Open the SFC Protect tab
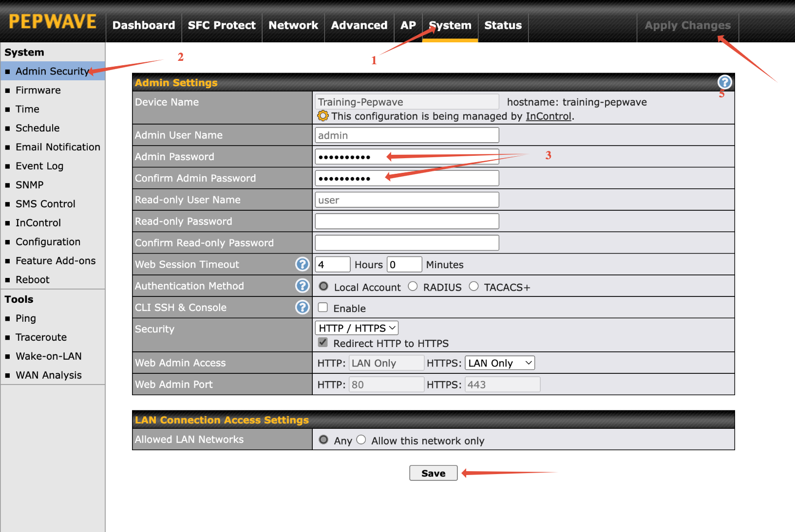The width and height of the screenshot is (795, 532). pos(222,25)
